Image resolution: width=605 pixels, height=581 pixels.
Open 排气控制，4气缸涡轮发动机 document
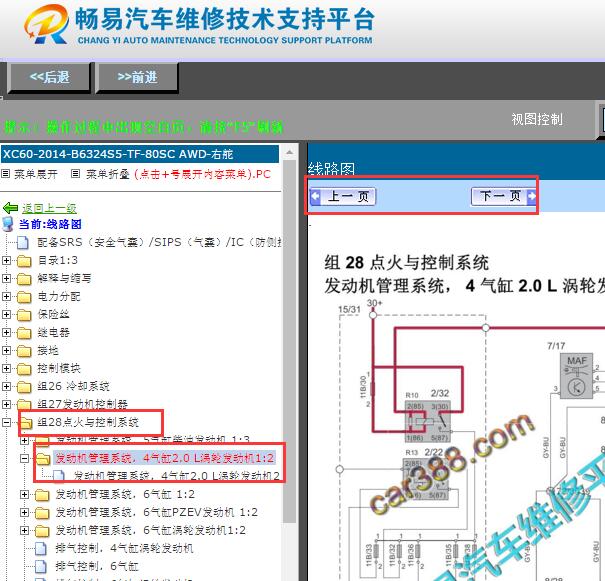(x=124, y=548)
